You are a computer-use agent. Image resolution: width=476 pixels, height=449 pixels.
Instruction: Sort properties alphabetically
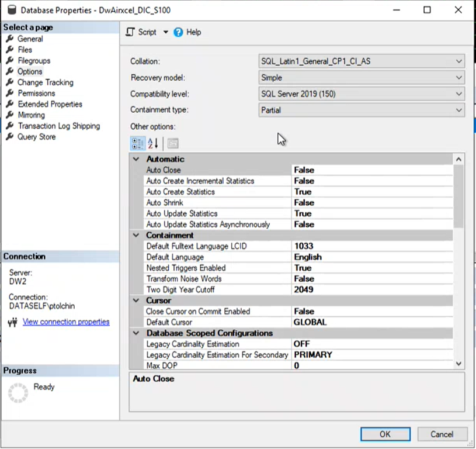point(151,143)
